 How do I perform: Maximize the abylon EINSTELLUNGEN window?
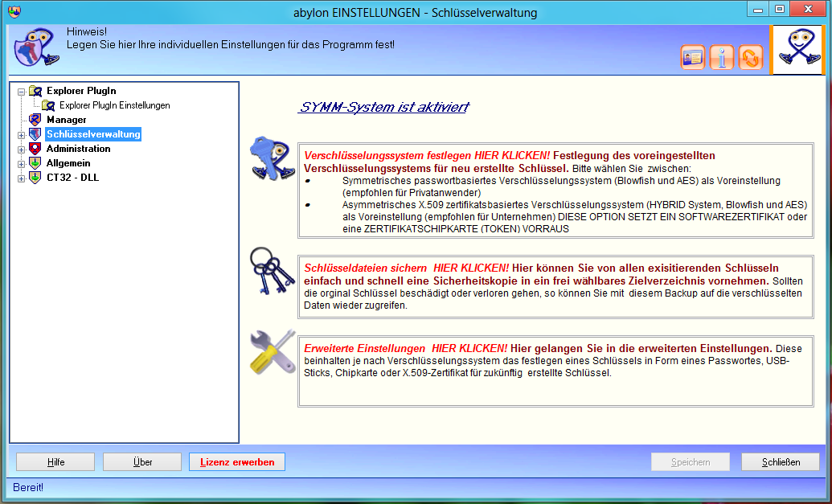point(780,9)
